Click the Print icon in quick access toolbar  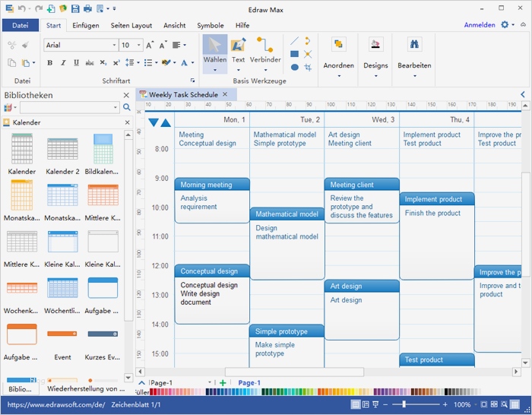(87, 8)
